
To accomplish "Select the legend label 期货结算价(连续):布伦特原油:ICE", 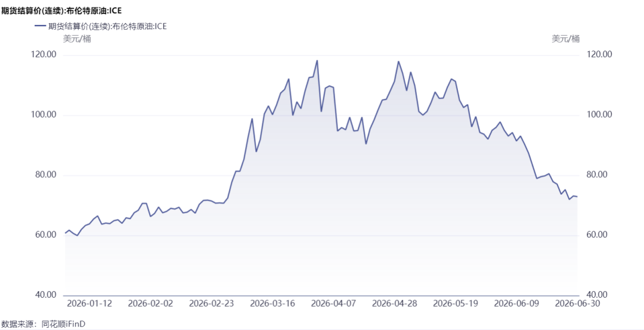I will (x=107, y=26).
